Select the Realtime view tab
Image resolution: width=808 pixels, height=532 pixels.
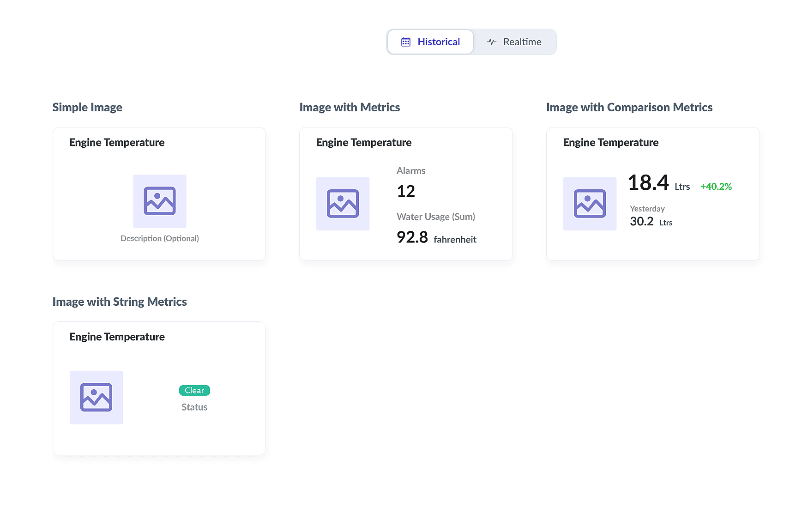tap(514, 42)
